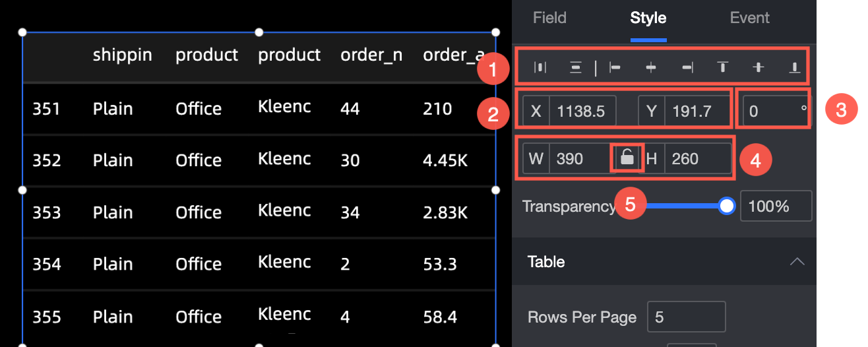Toggle the aspect ratio lock between W and H
The width and height of the screenshot is (868, 347).
(627, 158)
